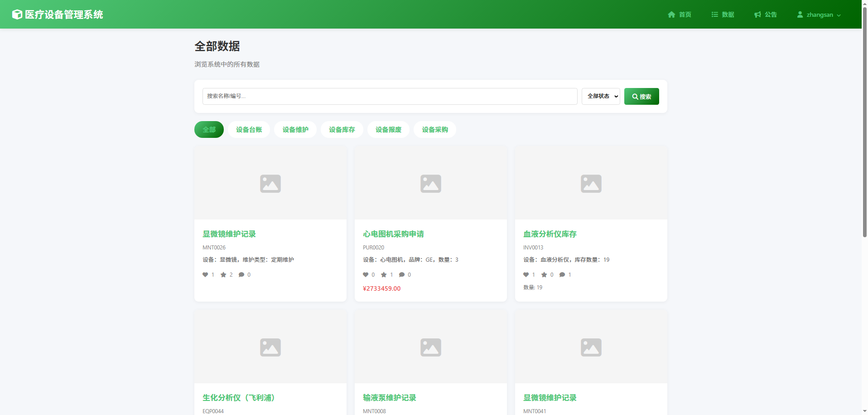The image size is (868, 415).
Task: Click description 设备：血液分析仪，库存数量：19
Action: point(566,260)
